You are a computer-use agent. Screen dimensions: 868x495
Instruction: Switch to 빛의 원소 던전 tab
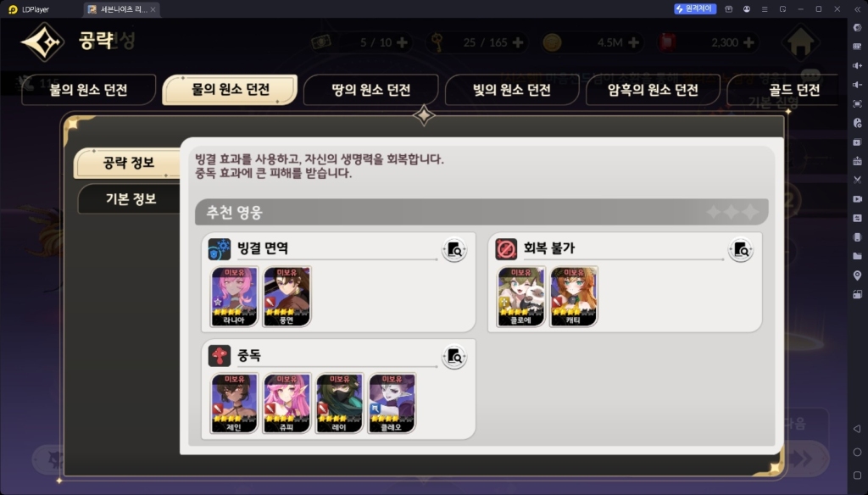coord(511,90)
